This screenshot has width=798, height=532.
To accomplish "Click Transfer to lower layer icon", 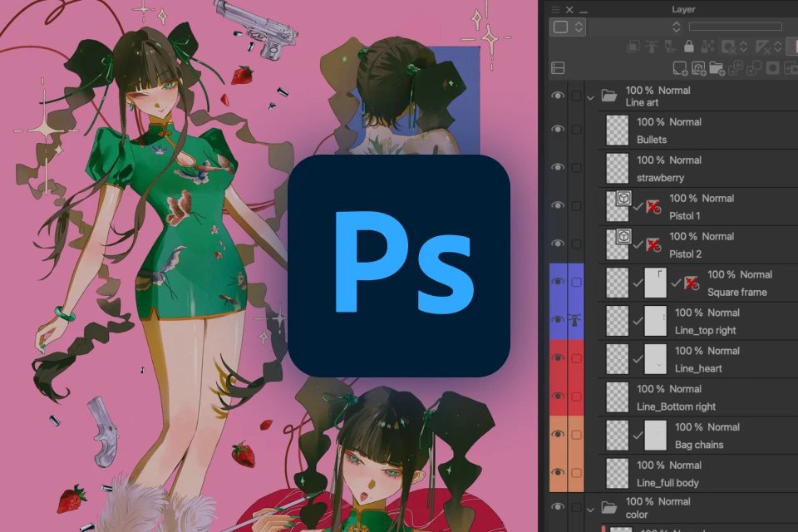I will (736, 68).
